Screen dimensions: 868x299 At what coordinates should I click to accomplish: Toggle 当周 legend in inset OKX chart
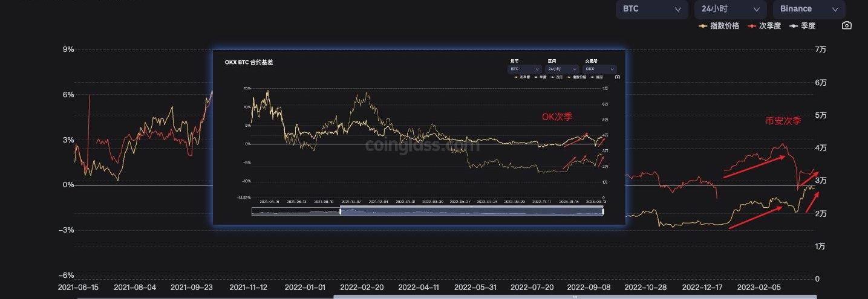point(596,77)
